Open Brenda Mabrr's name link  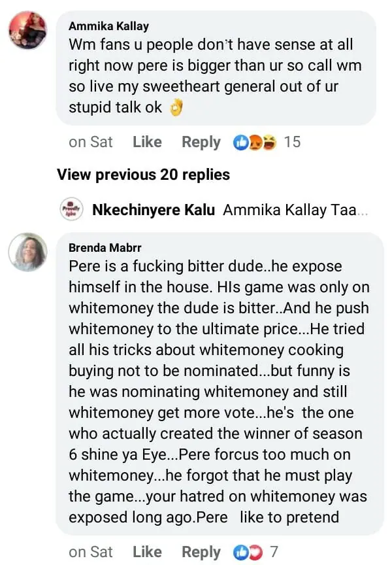[x=105, y=248]
